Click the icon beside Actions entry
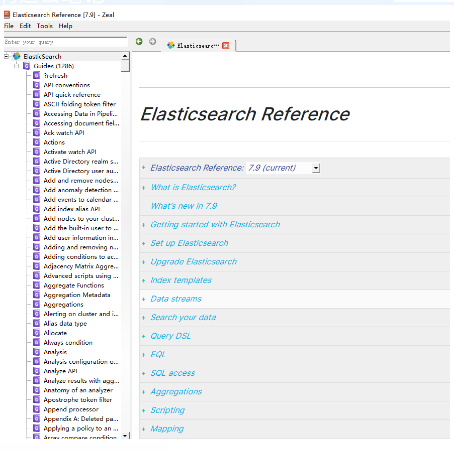 click(x=36, y=142)
